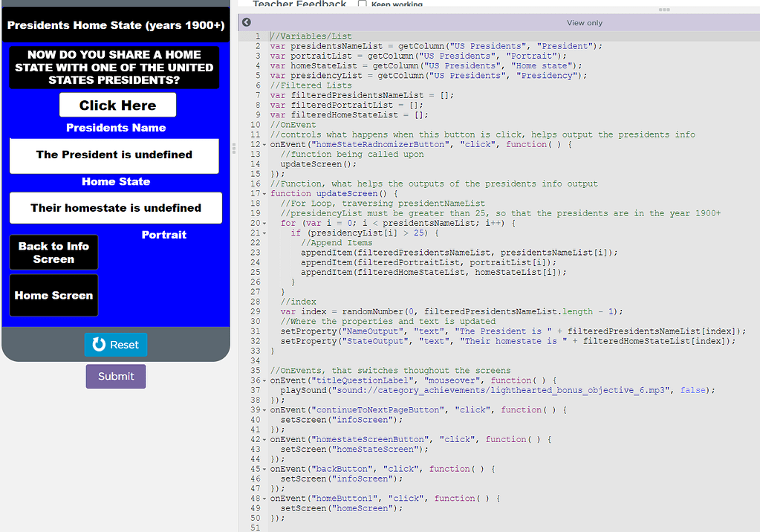Click the View only header bar
The width and height of the screenshot is (760, 532).
[584, 22]
